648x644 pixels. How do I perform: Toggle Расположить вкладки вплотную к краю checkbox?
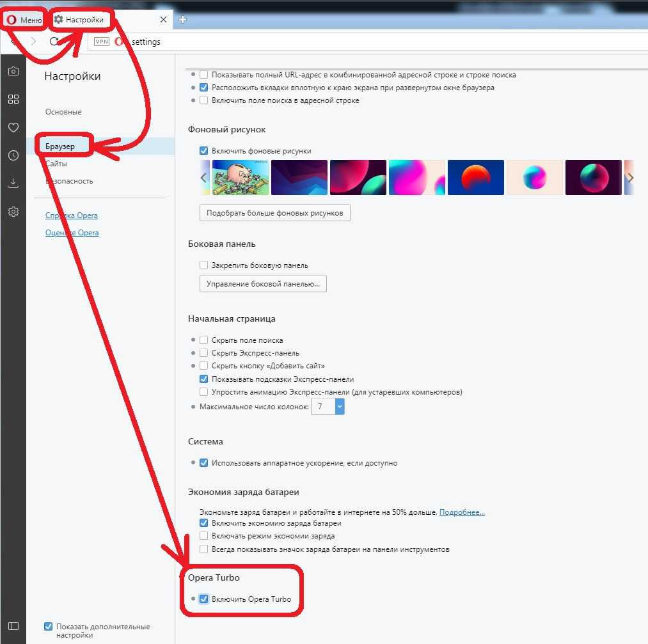tap(204, 88)
